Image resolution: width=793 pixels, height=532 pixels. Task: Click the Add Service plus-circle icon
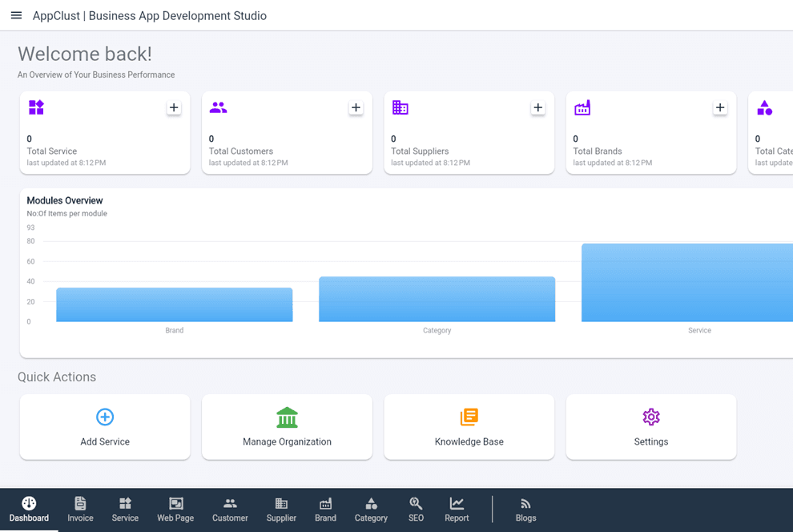coord(105,417)
